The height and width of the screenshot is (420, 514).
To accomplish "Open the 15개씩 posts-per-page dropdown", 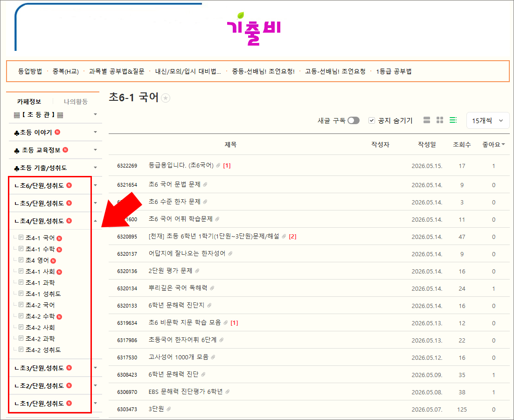I will (x=488, y=121).
